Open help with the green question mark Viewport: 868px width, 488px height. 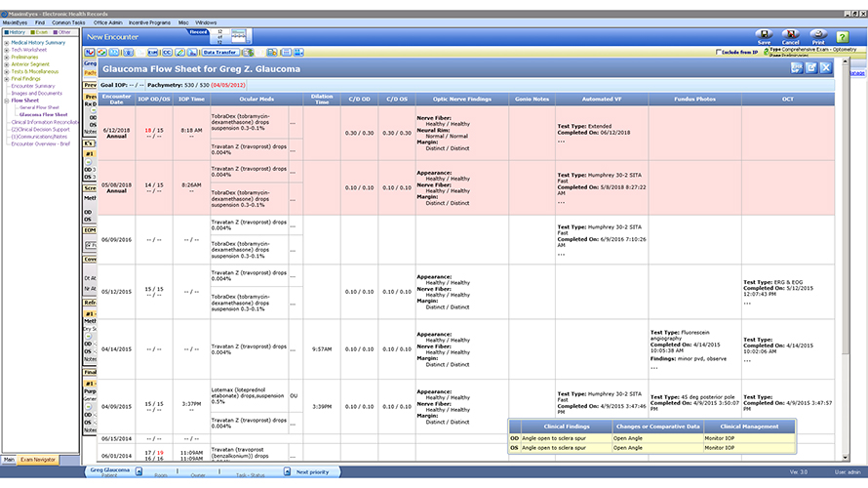[x=842, y=37]
